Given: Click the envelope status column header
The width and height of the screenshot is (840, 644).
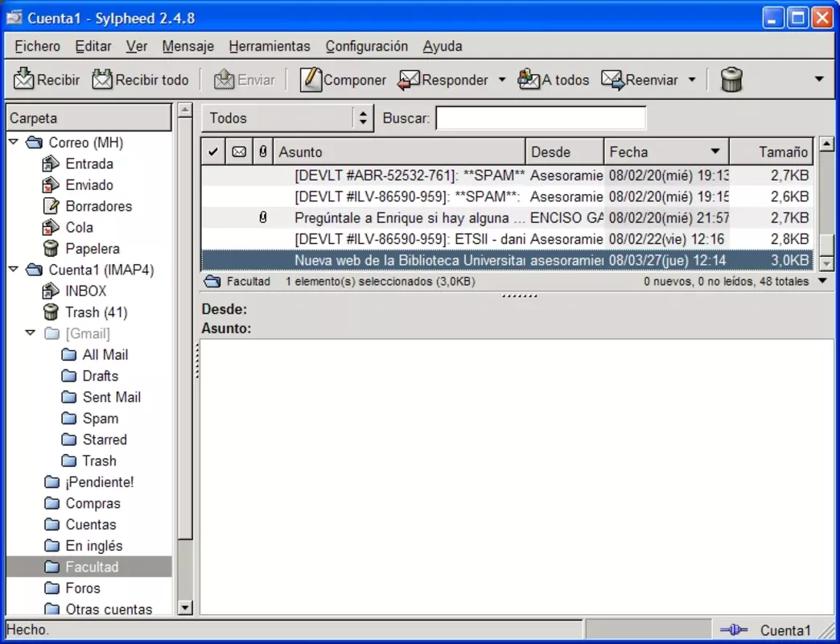Looking at the screenshot, I should 239,151.
